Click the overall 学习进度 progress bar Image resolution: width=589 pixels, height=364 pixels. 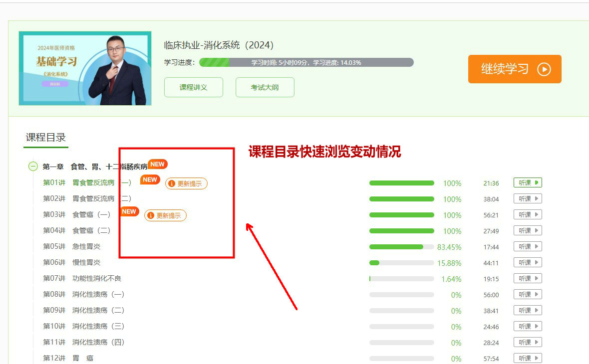(x=306, y=62)
